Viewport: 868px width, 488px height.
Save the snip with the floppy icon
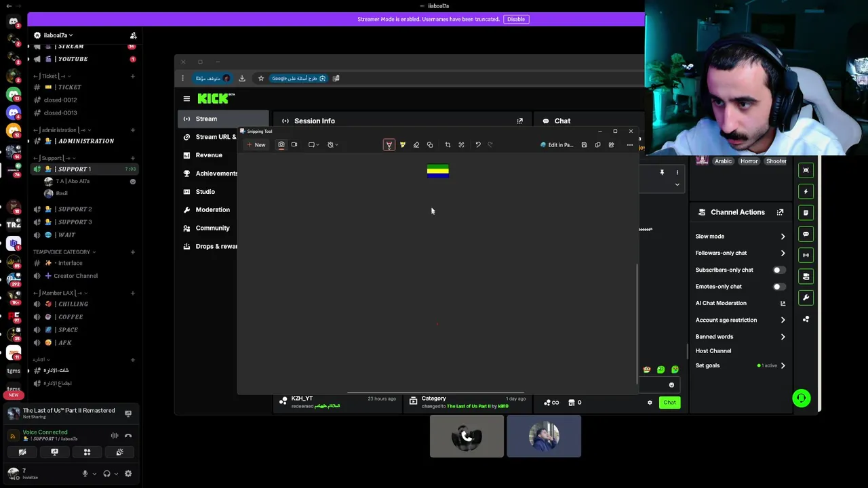click(x=584, y=144)
